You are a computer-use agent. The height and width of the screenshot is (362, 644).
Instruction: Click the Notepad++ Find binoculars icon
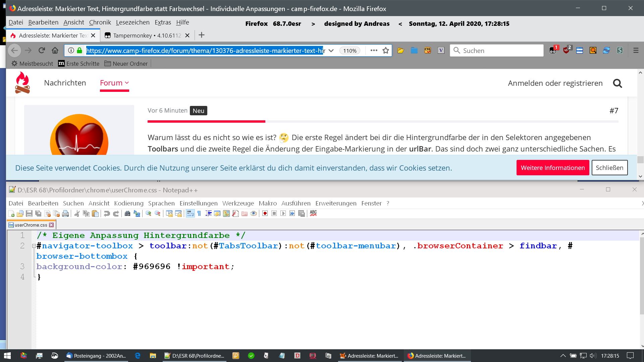point(127,214)
